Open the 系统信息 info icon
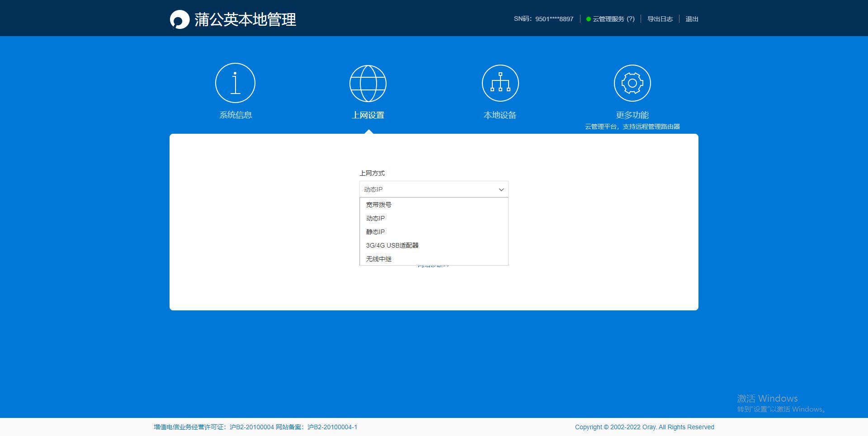This screenshot has width=868, height=436. (235, 83)
